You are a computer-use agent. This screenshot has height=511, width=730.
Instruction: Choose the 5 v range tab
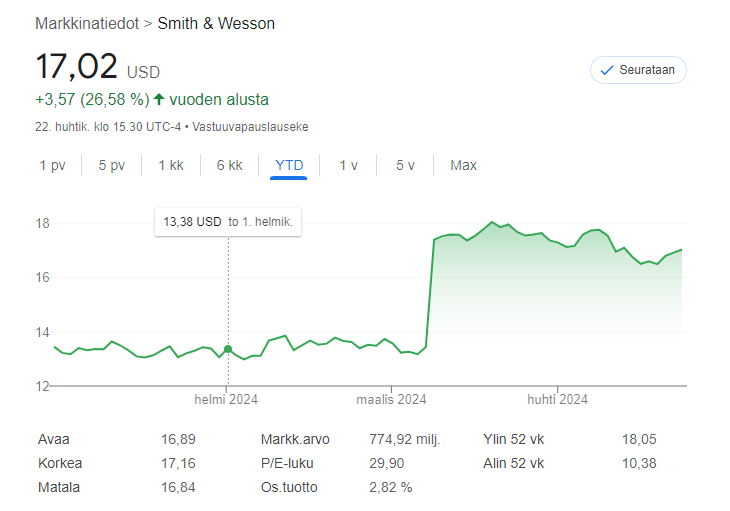coord(405,165)
